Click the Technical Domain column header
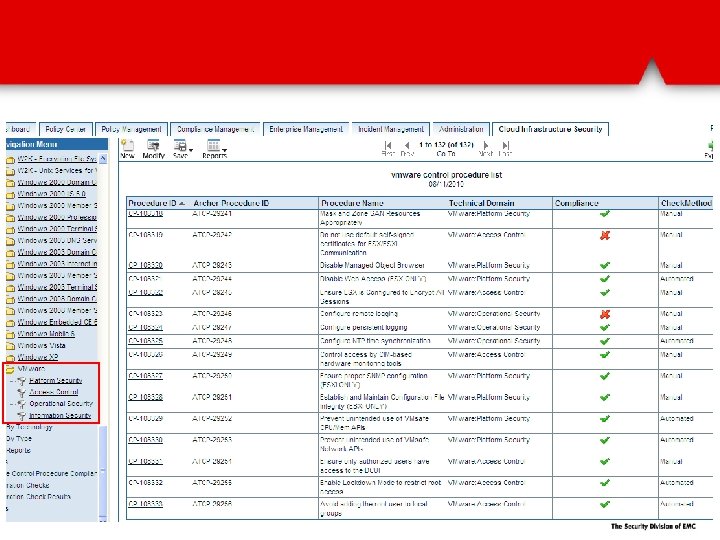720x540 pixels. click(482, 203)
